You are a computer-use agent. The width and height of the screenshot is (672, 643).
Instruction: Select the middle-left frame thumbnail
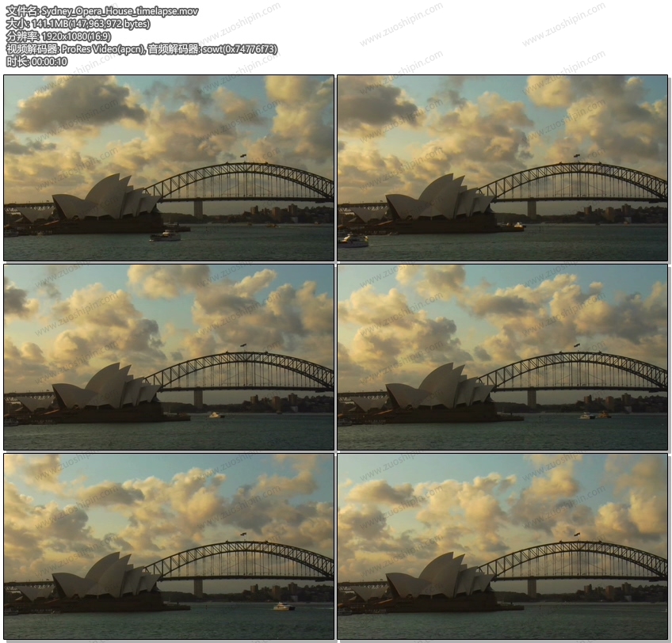(169, 357)
